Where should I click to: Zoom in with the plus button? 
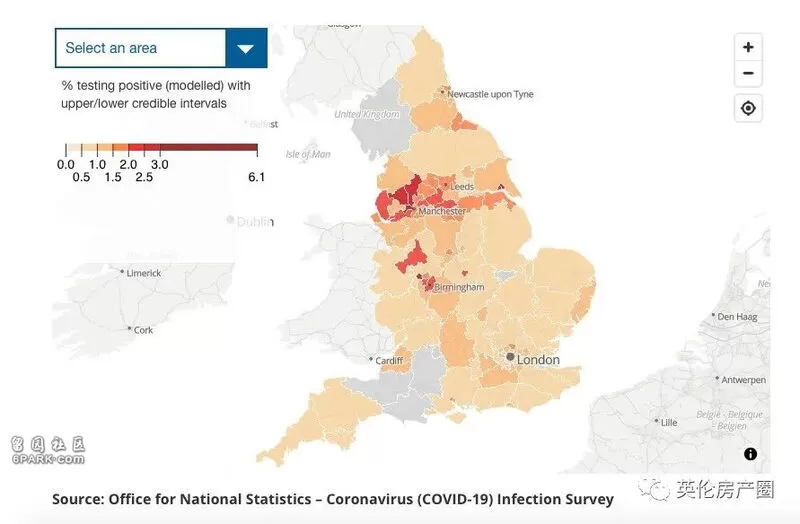pyautogui.click(x=748, y=47)
